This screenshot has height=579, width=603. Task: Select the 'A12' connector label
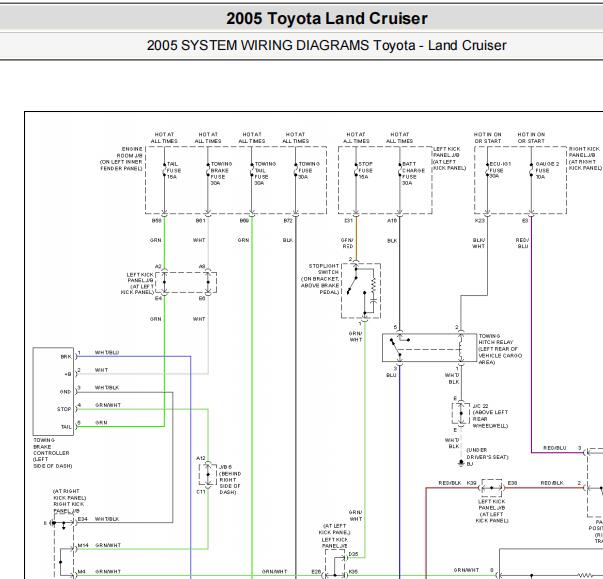coord(201,458)
